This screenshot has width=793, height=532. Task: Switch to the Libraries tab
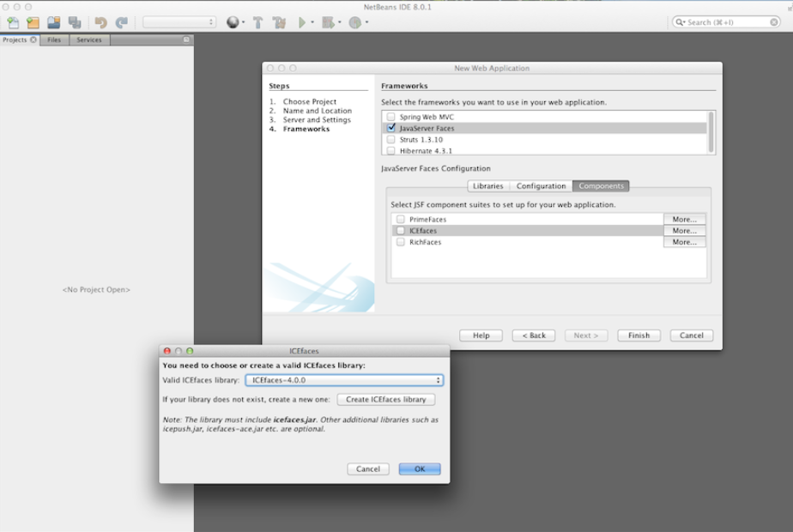[487, 186]
